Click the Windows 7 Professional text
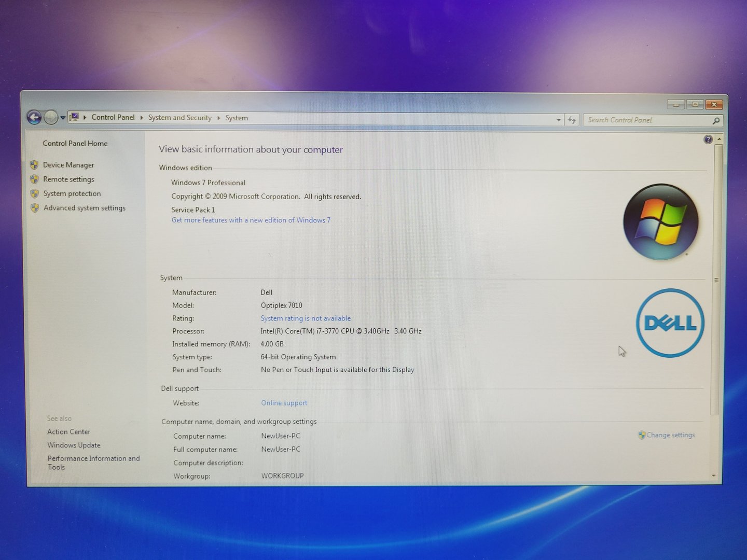Viewport: 747px width, 560px height. [x=209, y=183]
